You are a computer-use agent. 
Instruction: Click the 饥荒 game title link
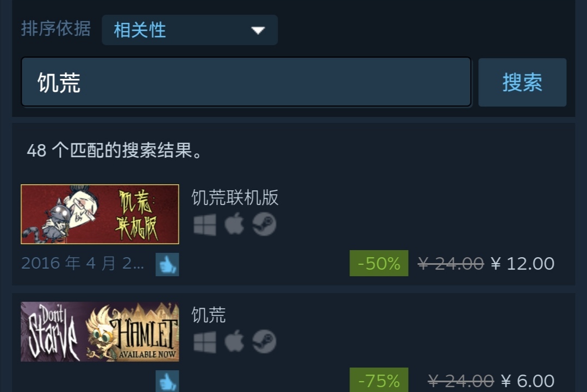coord(209,315)
